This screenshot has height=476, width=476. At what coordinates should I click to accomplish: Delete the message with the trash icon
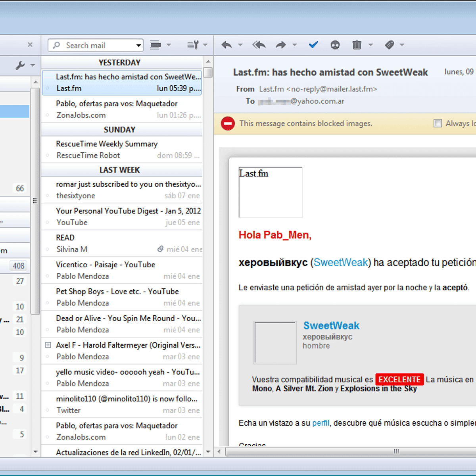[x=357, y=45]
